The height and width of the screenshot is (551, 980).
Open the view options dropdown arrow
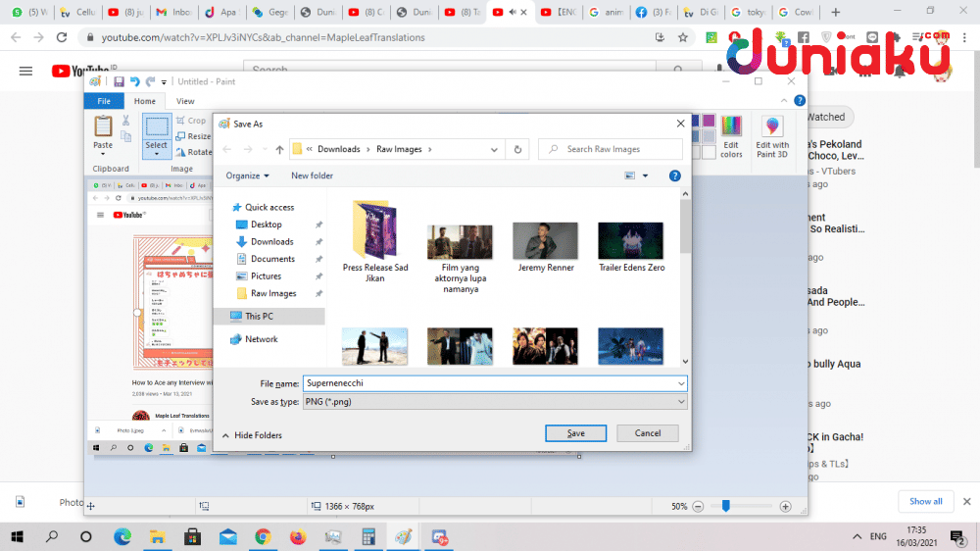pyautogui.click(x=645, y=176)
